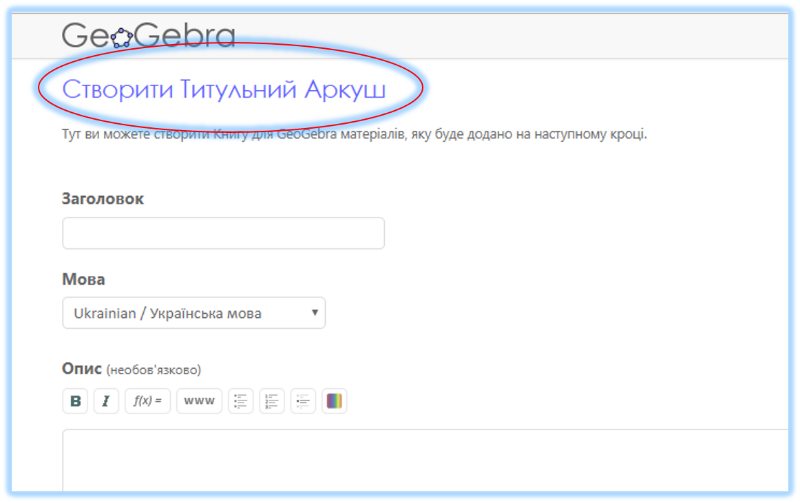
Task: Click the Заголовок label
Action: coord(103,198)
